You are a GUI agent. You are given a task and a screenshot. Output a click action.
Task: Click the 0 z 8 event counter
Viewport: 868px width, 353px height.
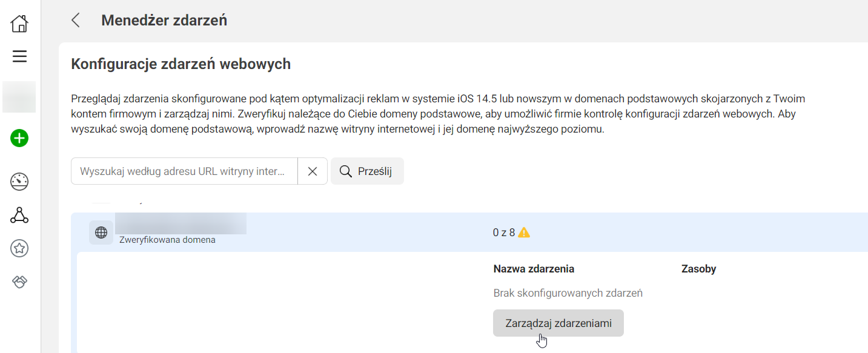pyautogui.click(x=504, y=232)
